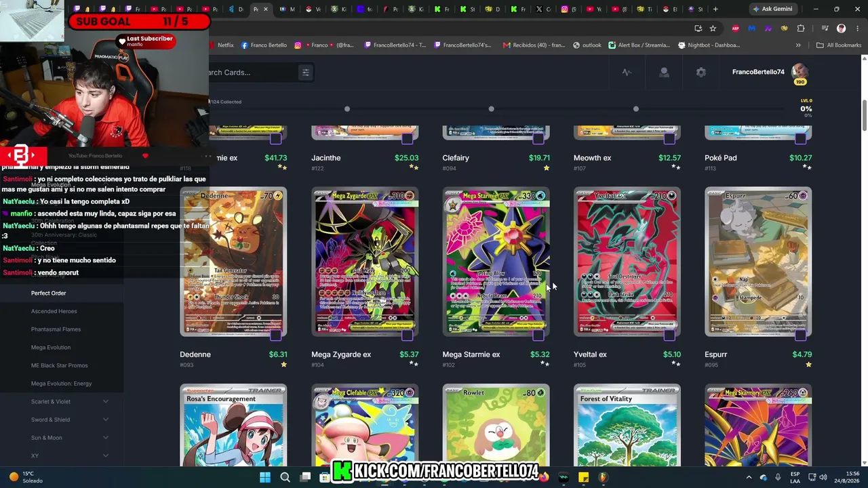
Task: Select Perfect Order set in sidebar
Action: (48, 293)
